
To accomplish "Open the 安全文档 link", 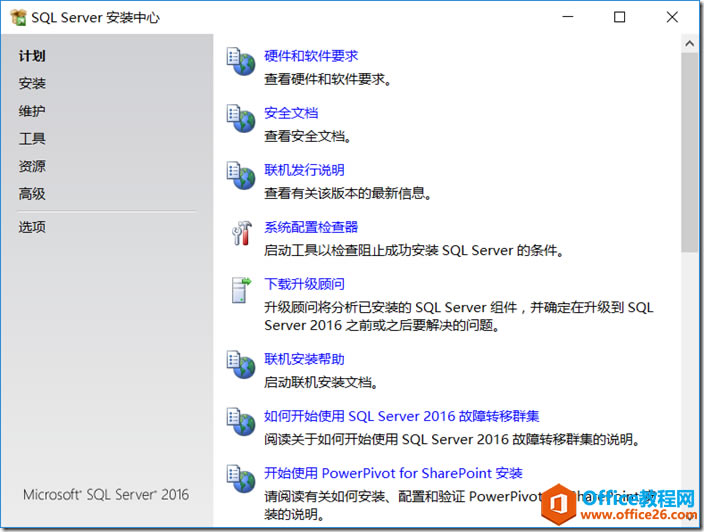I will pyautogui.click(x=291, y=113).
